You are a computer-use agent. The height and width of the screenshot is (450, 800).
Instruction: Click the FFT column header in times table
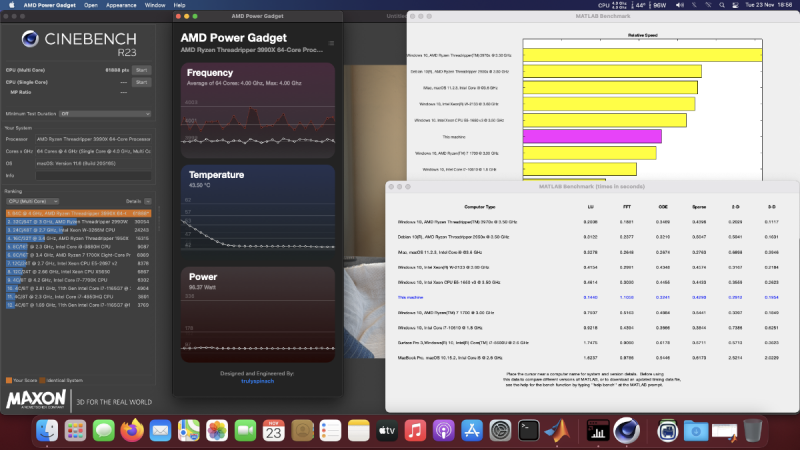pyautogui.click(x=627, y=207)
